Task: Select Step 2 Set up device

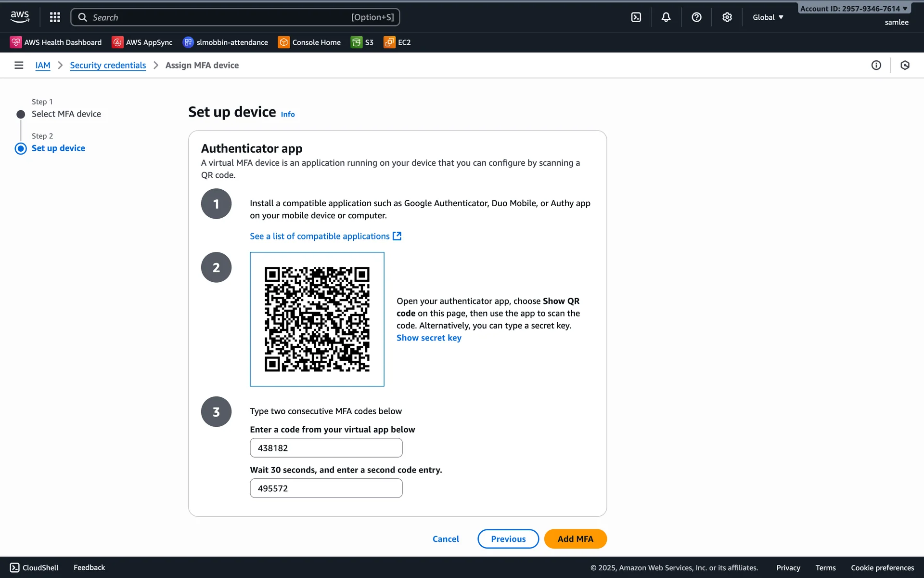Action: pos(58,148)
